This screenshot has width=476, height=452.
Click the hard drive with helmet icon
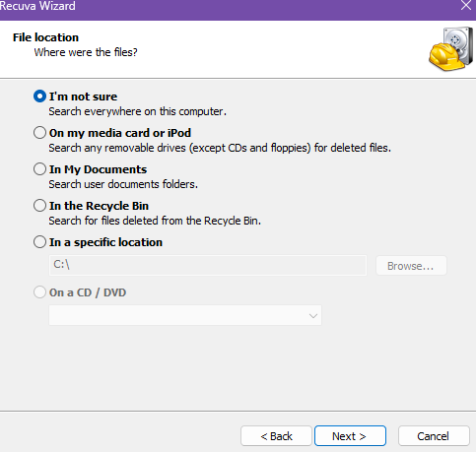coord(451,49)
